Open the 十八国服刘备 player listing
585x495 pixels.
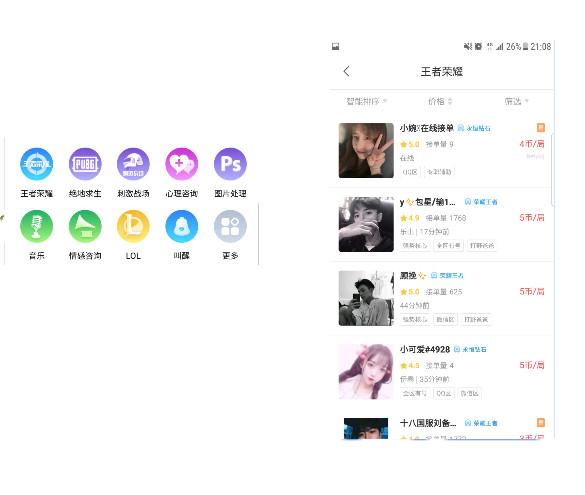click(x=442, y=428)
